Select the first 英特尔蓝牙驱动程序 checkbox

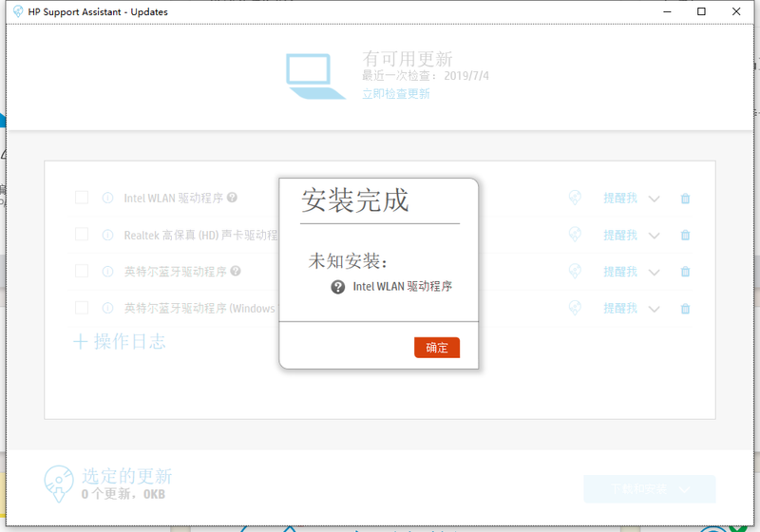point(82,271)
